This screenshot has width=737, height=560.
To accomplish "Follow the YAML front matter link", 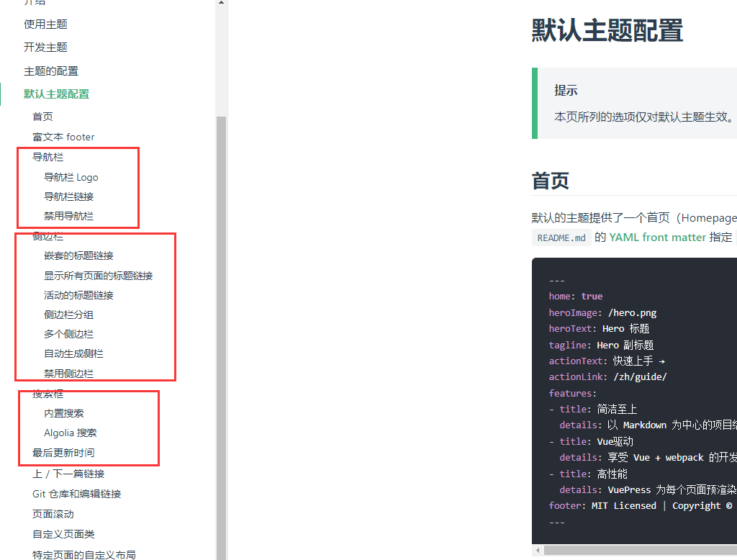I will 658,238.
